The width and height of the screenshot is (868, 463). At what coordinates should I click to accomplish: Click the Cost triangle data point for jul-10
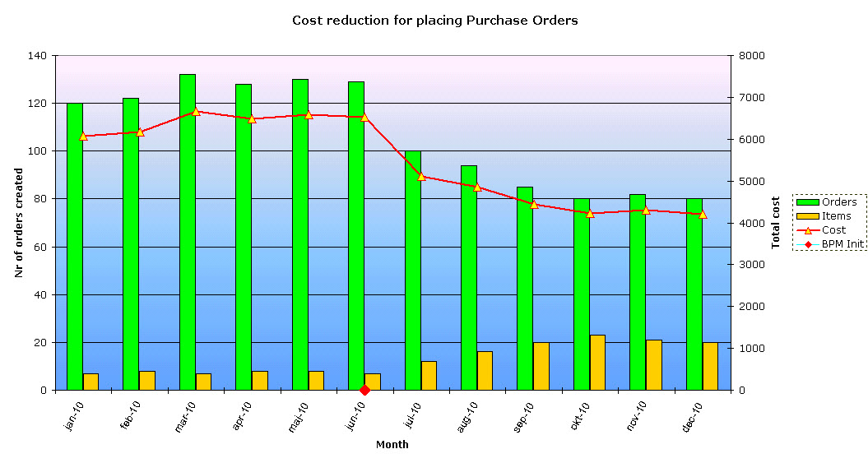pos(421,176)
